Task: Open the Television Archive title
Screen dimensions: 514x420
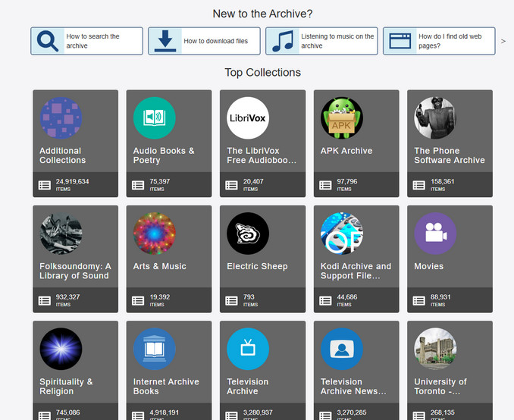Action: 248,386
